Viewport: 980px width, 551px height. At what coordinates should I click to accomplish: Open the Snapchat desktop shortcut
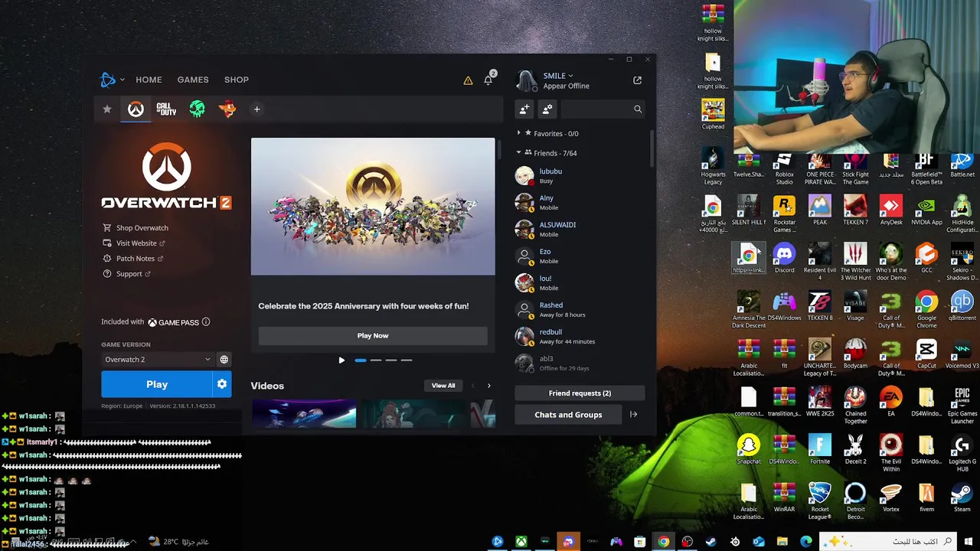point(749,450)
